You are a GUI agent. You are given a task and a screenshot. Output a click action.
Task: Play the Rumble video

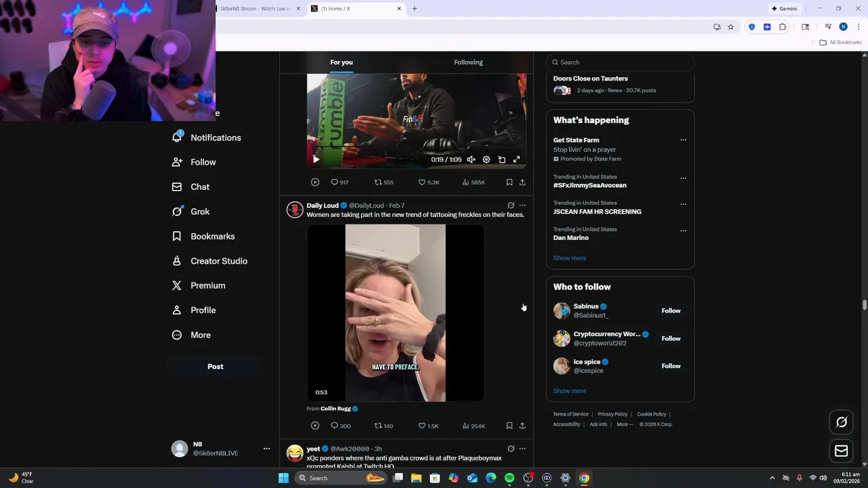pos(315,159)
